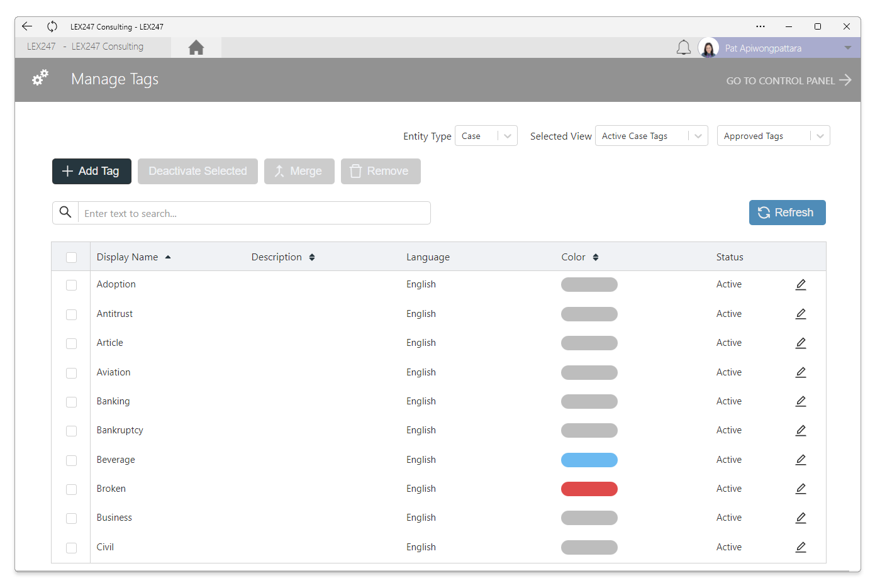Open edit pencil for the Broken tag
The height and width of the screenshot is (588, 875).
(800, 489)
